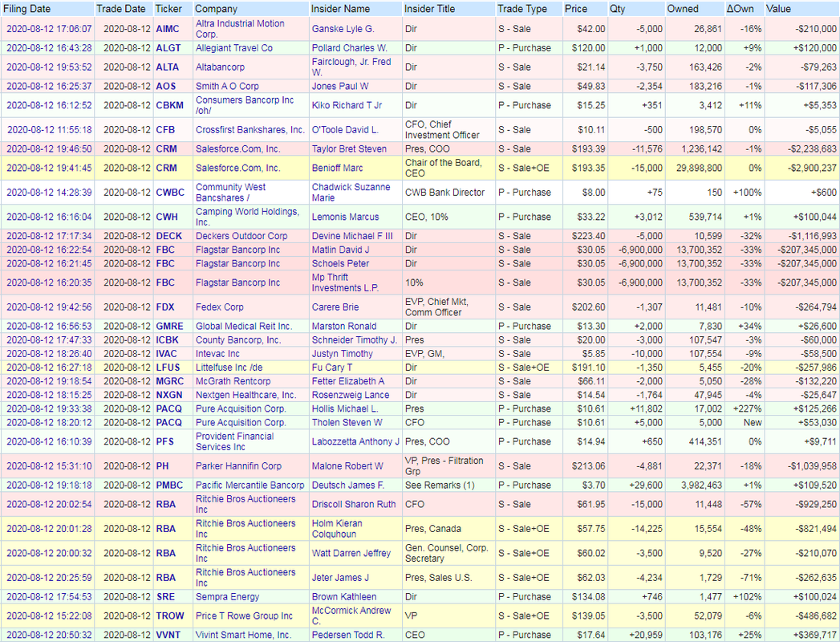Image resolution: width=840 pixels, height=642 pixels.
Task: Open the PFS ticker link
Action: point(165,442)
